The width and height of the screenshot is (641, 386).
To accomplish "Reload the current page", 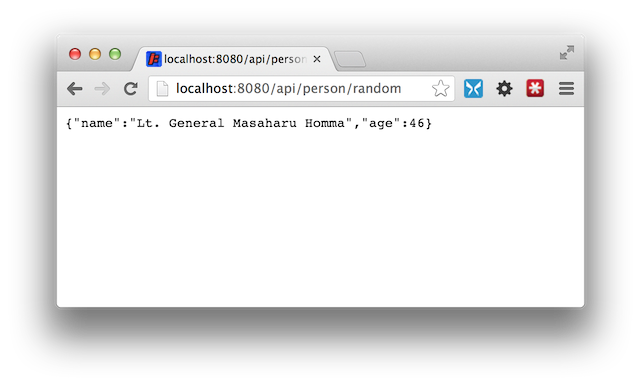I will tap(130, 88).
